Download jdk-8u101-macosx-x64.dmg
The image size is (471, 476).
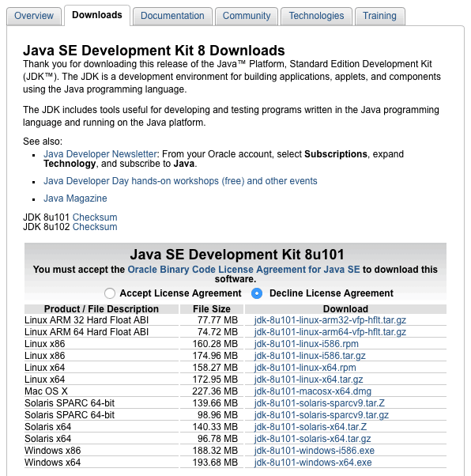tap(313, 391)
